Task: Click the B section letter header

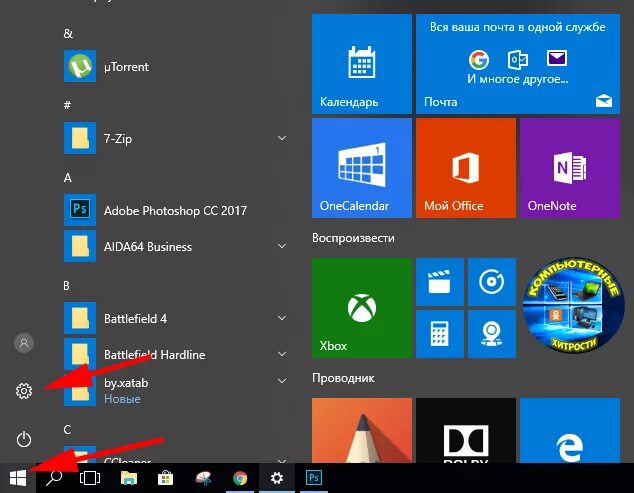Action: coord(67,286)
